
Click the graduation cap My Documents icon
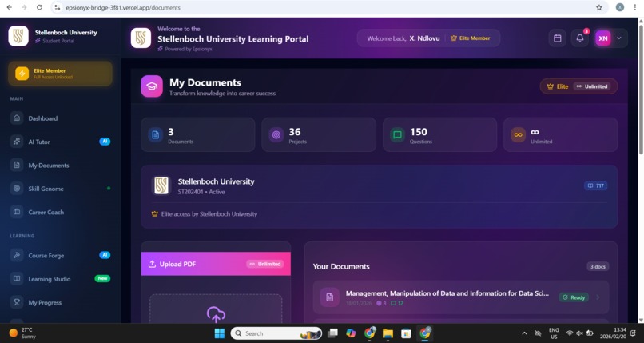[x=152, y=86]
